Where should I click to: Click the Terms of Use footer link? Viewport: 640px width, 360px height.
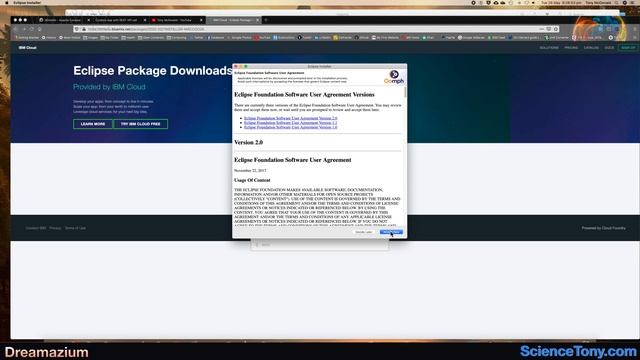click(75, 228)
